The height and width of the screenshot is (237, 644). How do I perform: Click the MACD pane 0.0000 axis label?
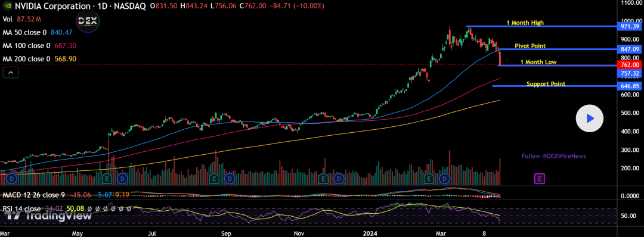coord(630,195)
